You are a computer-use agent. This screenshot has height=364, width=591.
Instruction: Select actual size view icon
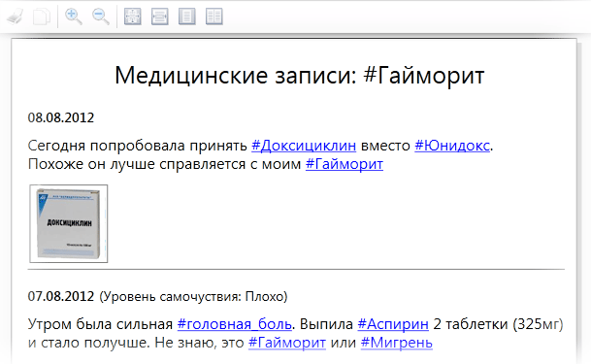click(133, 17)
